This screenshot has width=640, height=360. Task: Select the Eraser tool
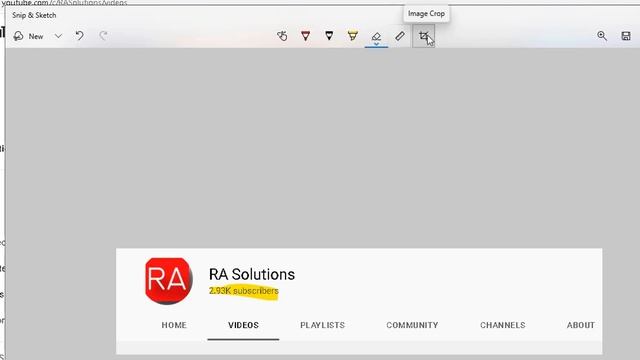[376, 37]
